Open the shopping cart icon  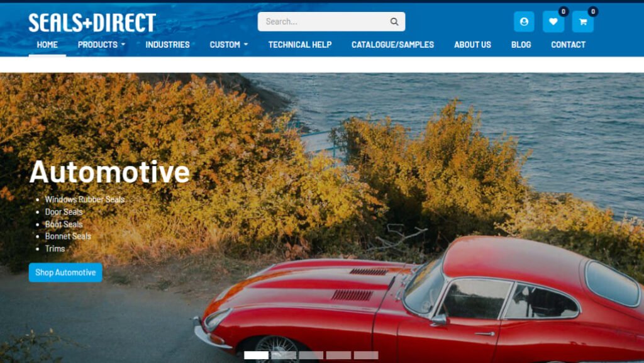click(583, 22)
